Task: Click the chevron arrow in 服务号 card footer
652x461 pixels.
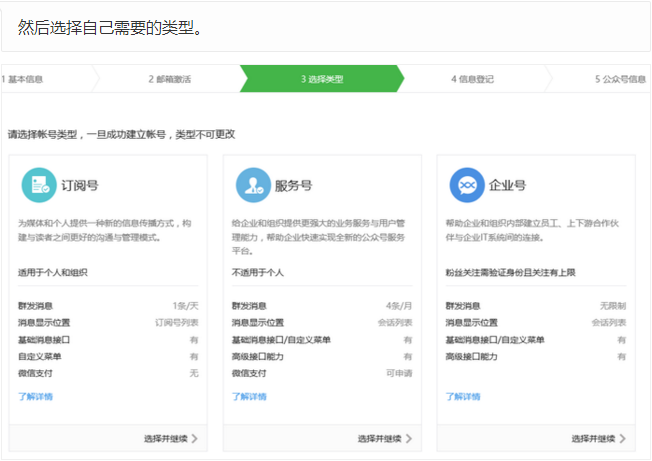Action: coord(409,439)
